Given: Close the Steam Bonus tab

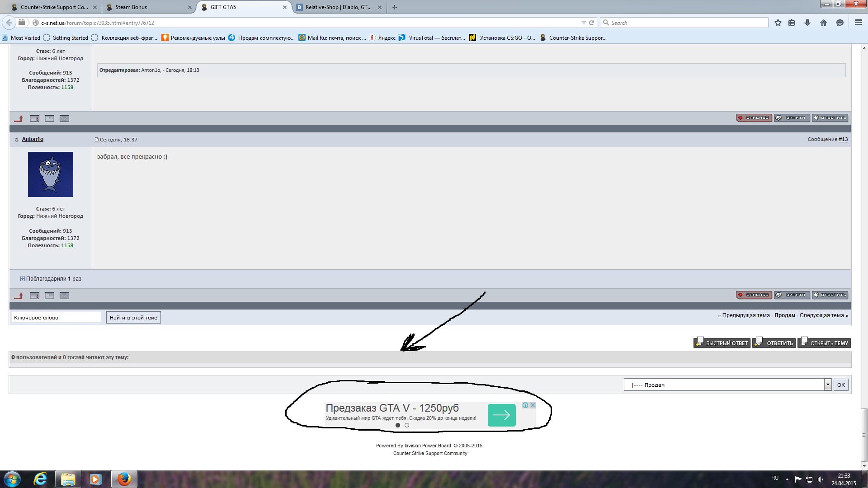Looking at the screenshot, I should [190, 7].
